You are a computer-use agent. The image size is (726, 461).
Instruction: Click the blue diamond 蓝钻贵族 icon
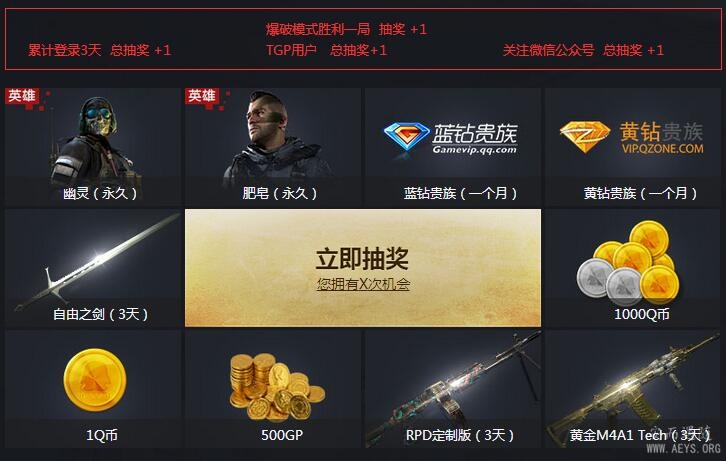pos(407,136)
